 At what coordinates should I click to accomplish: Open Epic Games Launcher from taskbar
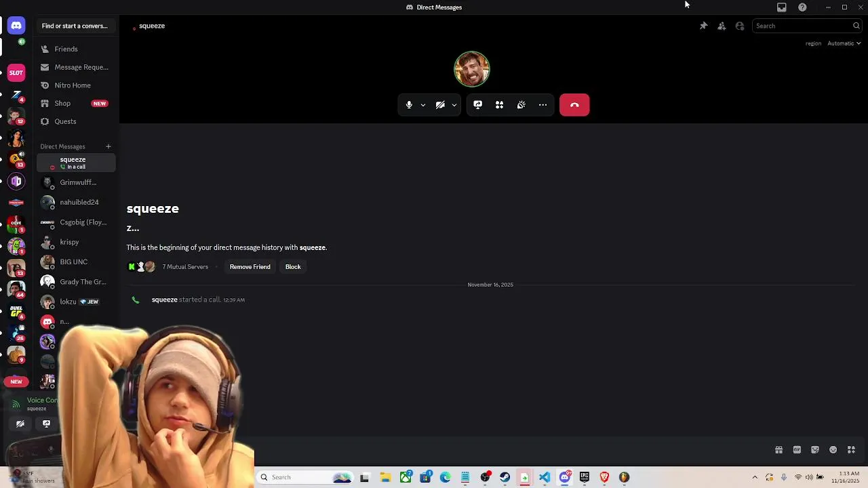click(x=585, y=477)
